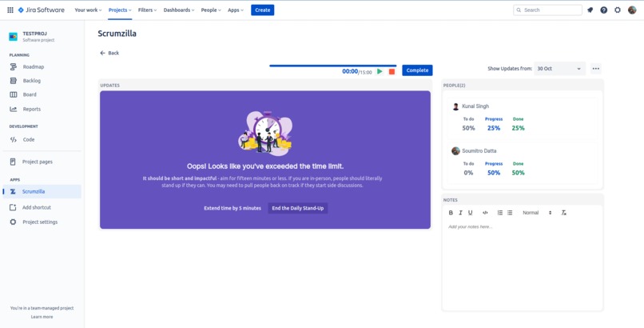Viewport: 644px width, 328px height.
Task: Click Soumitro Datta's To do 0% value
Action: 469,173
